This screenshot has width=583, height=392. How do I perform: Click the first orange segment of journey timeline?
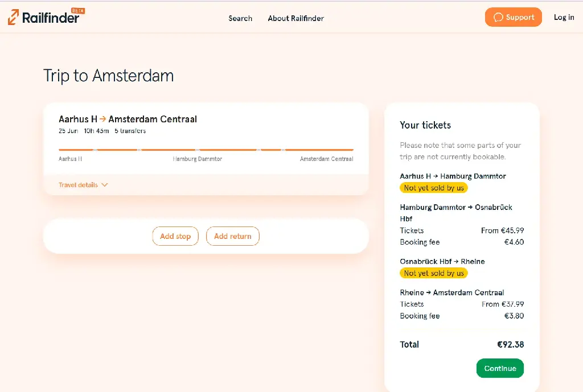pyautogui.click(x=76, y=150)
